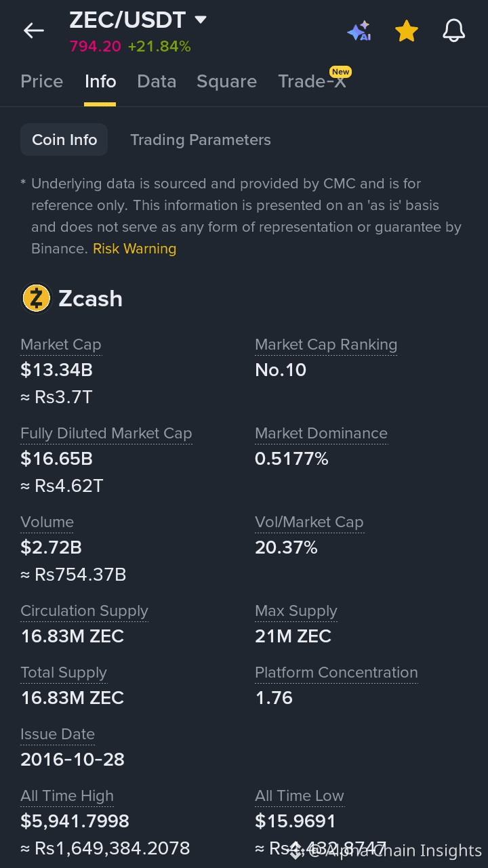
Task: Switch to the Price tab
Action: click(42, 81)
